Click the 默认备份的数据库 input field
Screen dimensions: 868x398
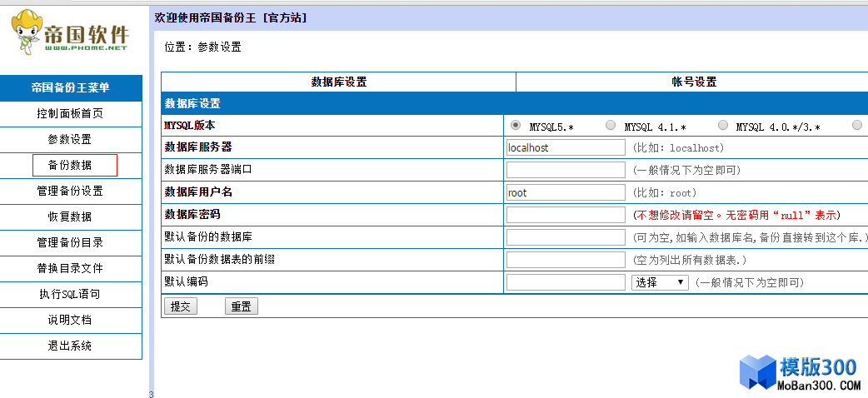point(566,237)
